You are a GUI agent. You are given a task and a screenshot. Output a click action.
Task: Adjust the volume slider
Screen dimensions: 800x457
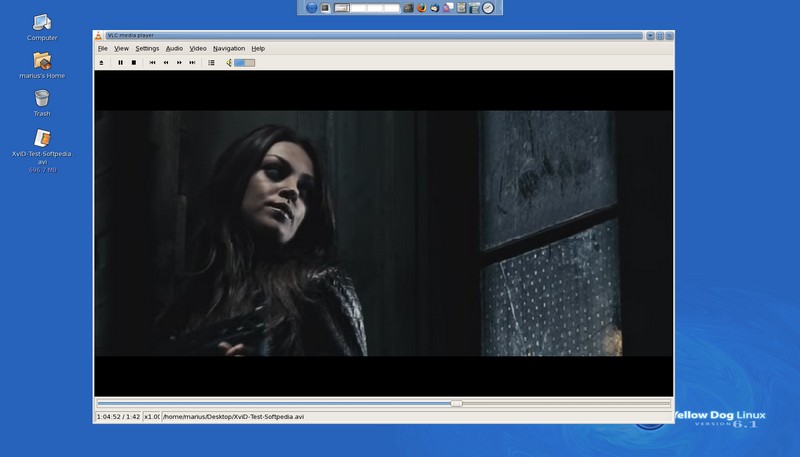click(x=244, y=63)
